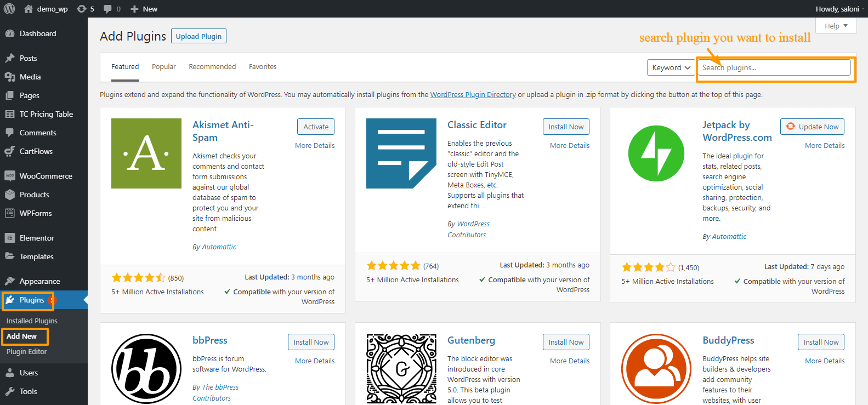868x405 pixels.
Task: Click the Comments bubble icon in sidebar
Action: 10,133
